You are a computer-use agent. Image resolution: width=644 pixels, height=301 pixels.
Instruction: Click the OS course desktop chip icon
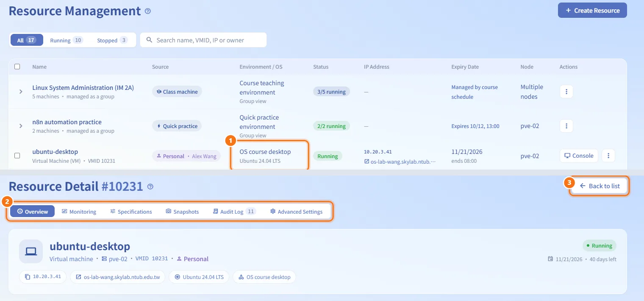coord(241,277)
